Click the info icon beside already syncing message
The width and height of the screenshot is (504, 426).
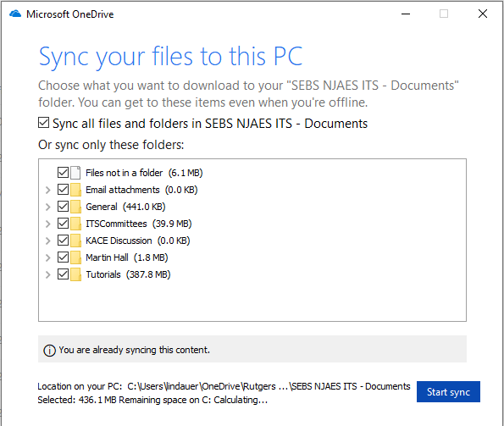(49, 350)
